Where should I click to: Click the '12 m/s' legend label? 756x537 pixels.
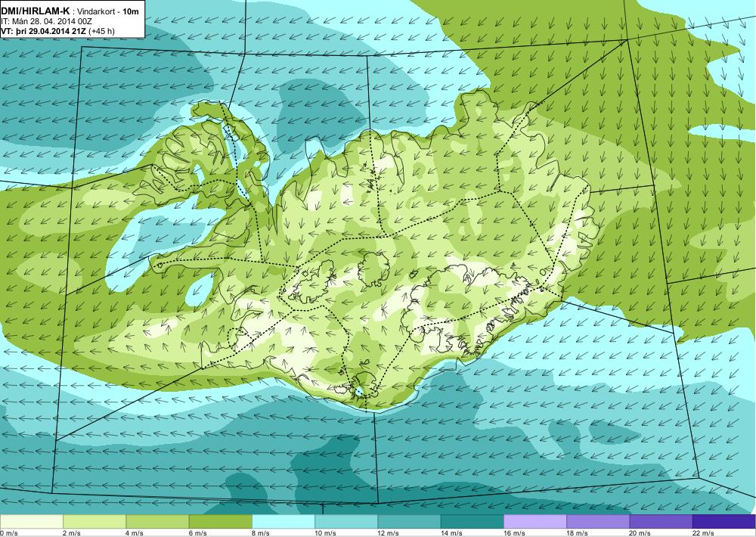click(389, 533)
